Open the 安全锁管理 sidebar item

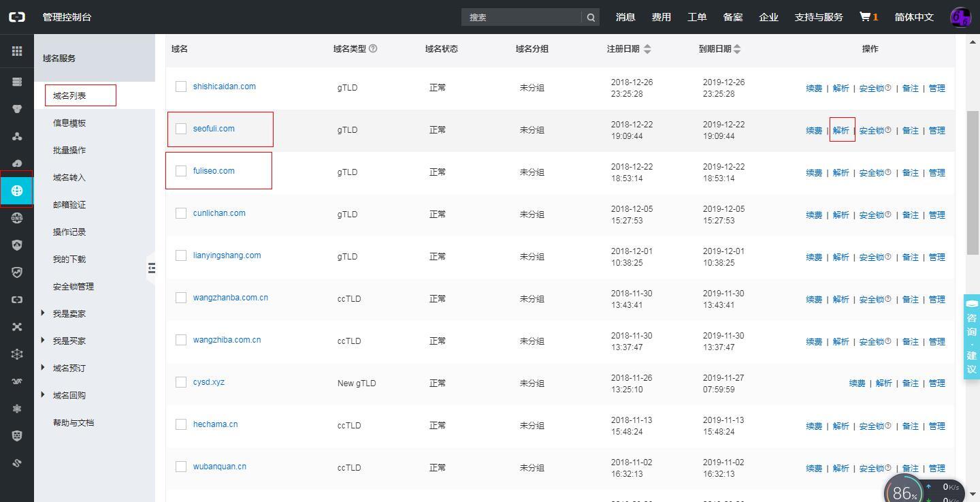coord(73,286)
